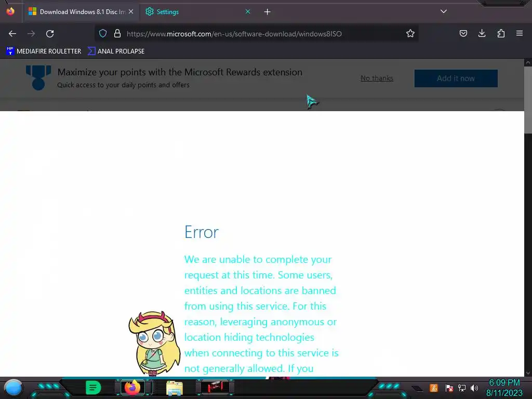Click the scrollbar up arrow

pos(528,62)
